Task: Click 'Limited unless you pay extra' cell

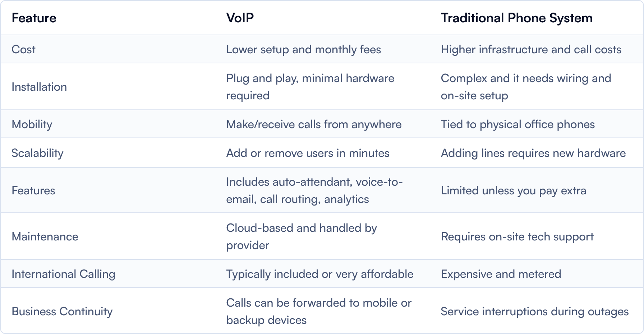Action: [513, 191]
